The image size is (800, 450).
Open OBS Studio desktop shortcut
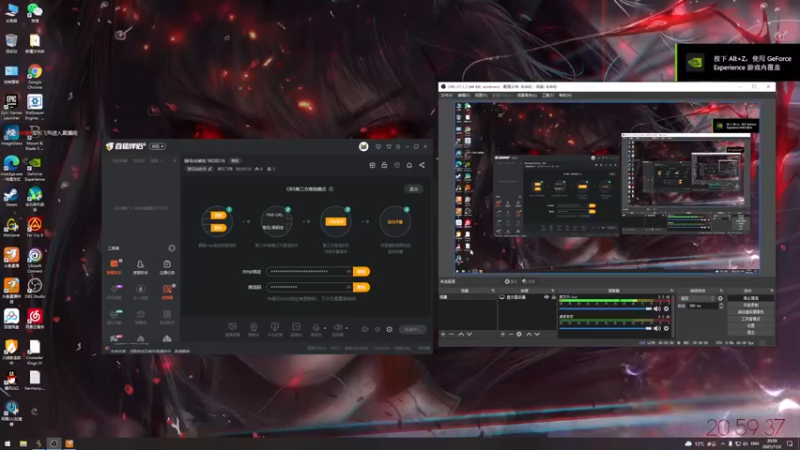[x=35, y=288]
